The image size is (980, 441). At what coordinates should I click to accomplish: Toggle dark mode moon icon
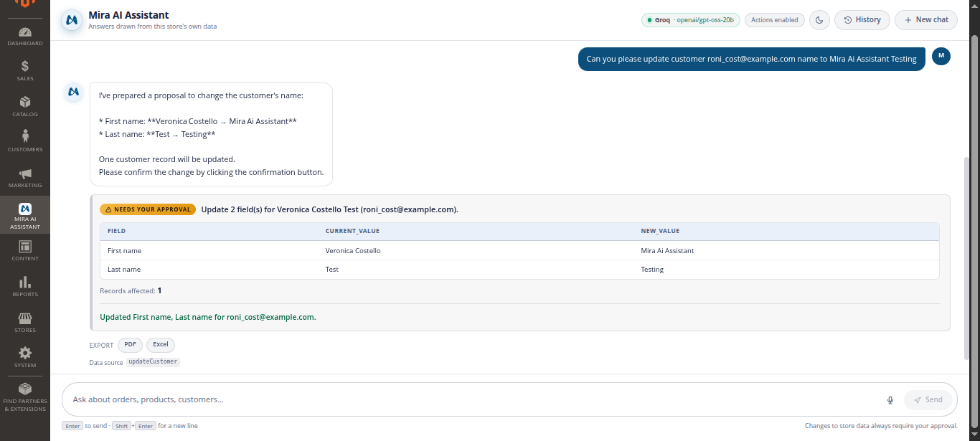(x=819, y=20)
